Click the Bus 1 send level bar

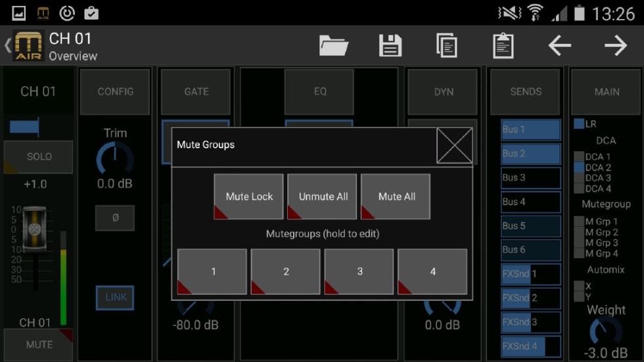(x=531, y=129)
